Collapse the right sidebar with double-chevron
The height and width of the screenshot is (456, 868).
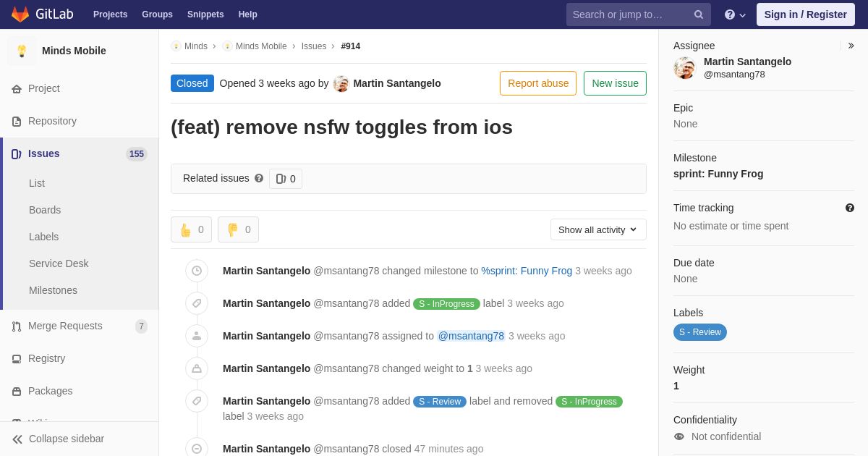pos(851,46)
